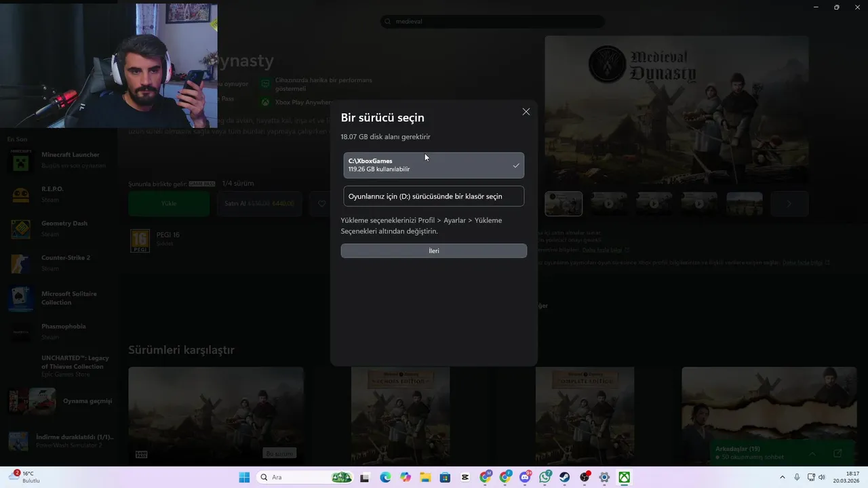Open Minecraft Launcher from recent list
Image resolution: width=868 pixels, height=488 pixels.
60,160
